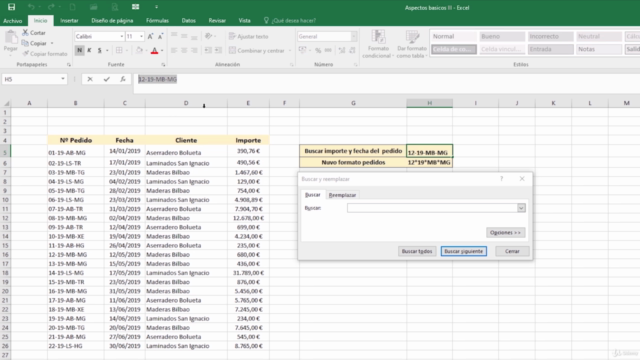Select column D header
The width and height of the screenshot is (640, 360).
[x=186, y=103]
